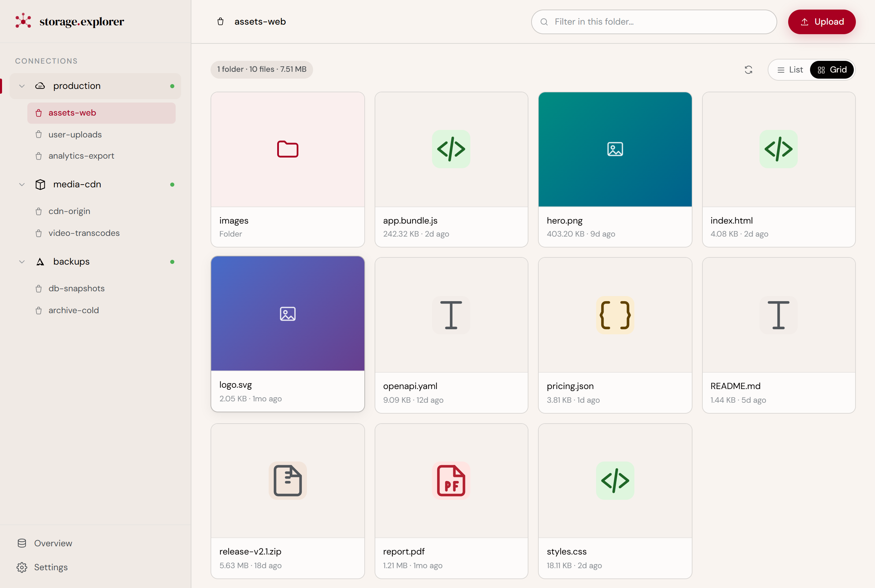This screenshot has height=588, width=875.
Task: Click '2.05 KB · 1mo ago' under logo.svg
Action: tap(251, 399)
